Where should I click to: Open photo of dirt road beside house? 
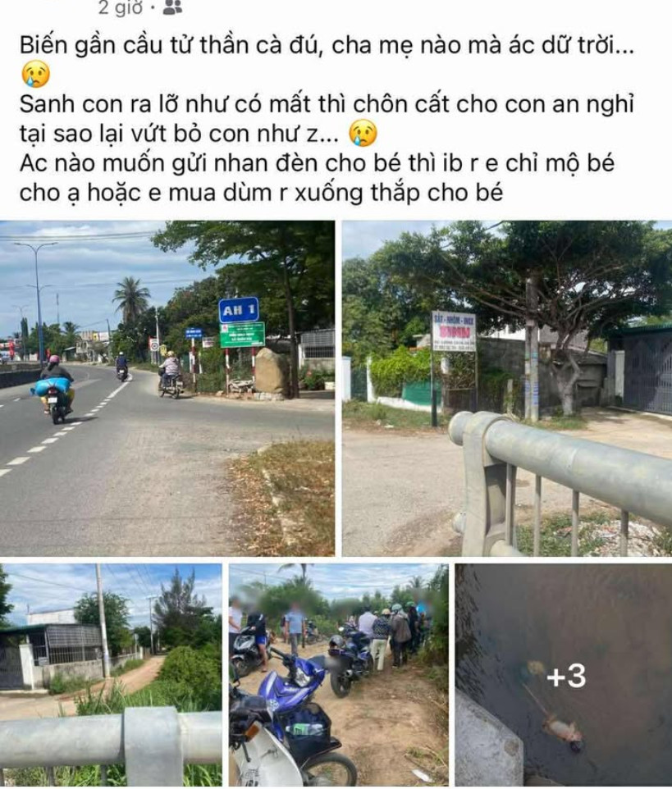pos(111,674)
